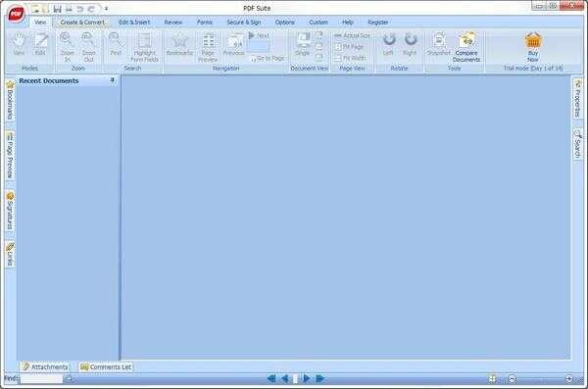Click the Buy Now basket icon
588x389 pixels.
coord(533,47)
